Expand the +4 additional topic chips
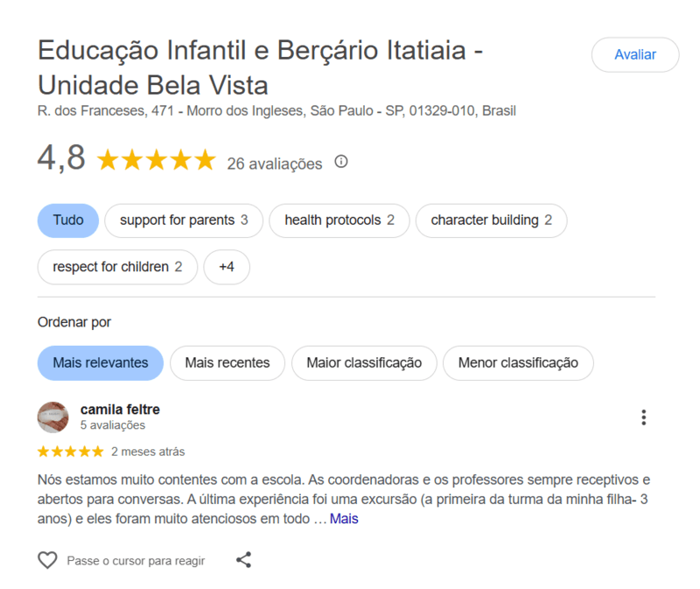This screenshot has height=589, width=700. point(227,267)
